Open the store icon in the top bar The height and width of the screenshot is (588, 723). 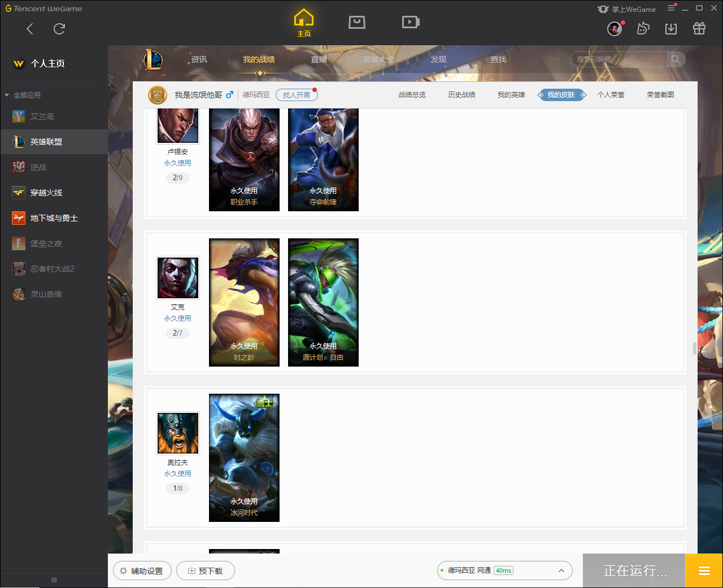pos(357,22)
